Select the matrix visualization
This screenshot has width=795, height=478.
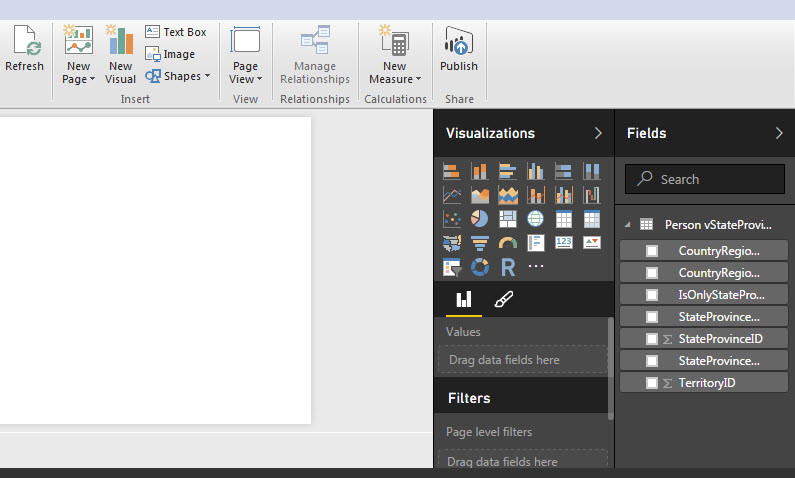pyautogui.click(x=591, y=219)
